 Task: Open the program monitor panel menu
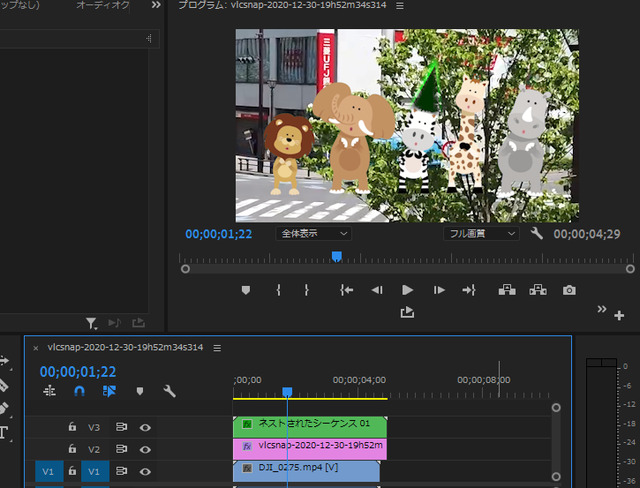pyautogui.click(x=400, y=6)
